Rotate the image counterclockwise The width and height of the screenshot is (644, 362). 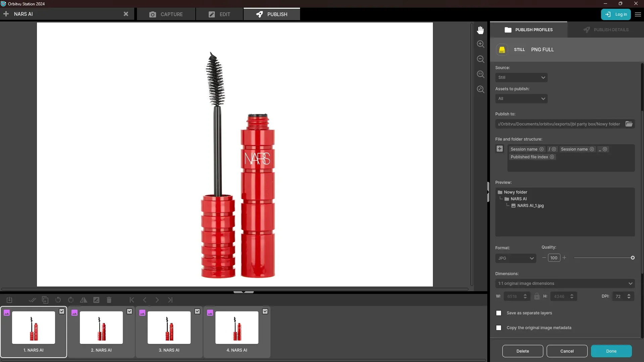[58, 300]
